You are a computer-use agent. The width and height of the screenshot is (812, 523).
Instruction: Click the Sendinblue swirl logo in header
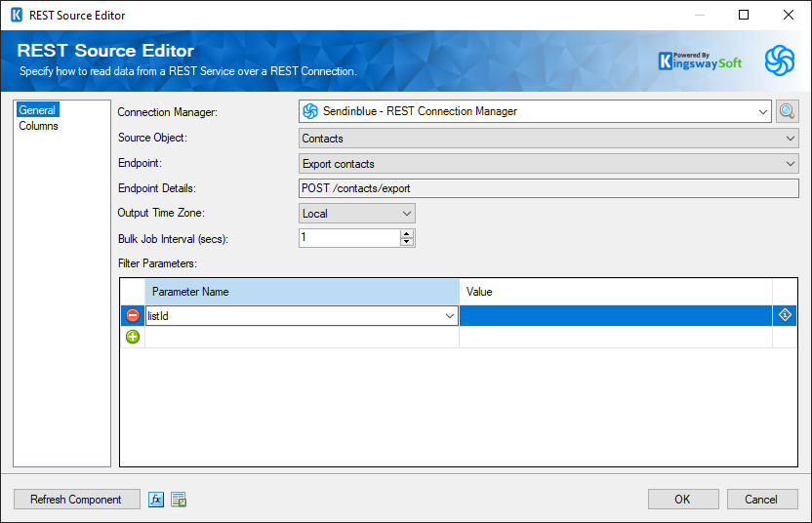[x=780, y=60]
